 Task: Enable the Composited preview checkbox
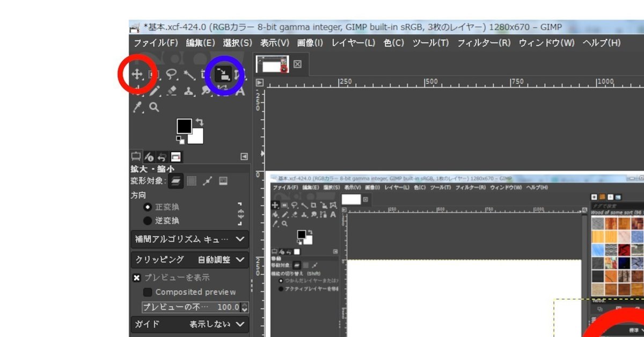147,292
